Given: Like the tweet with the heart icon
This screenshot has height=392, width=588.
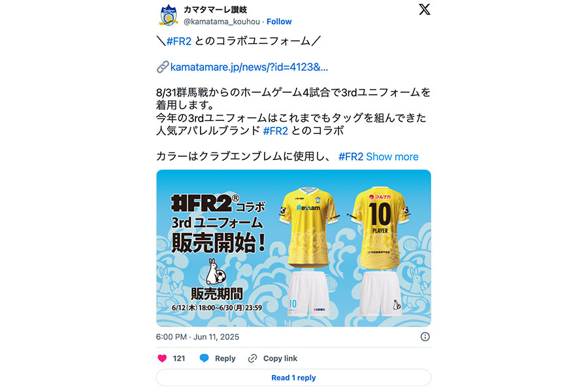Looking at the screenshot, I should [162, 358].
